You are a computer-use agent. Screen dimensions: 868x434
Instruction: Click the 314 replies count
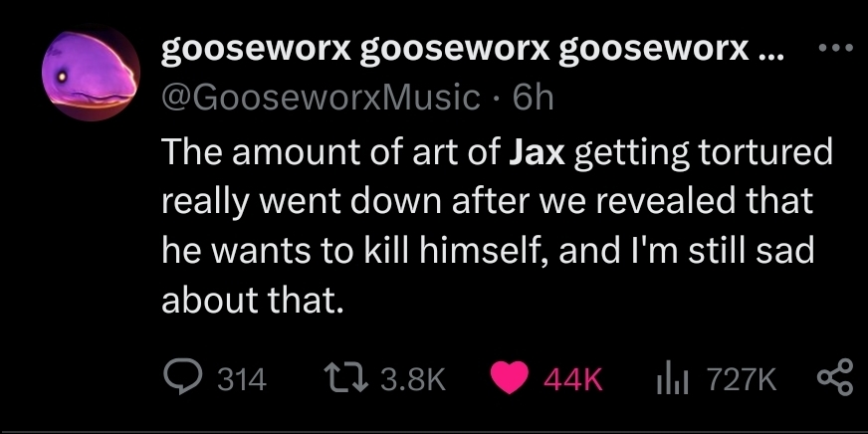click(x=242, y=380)
